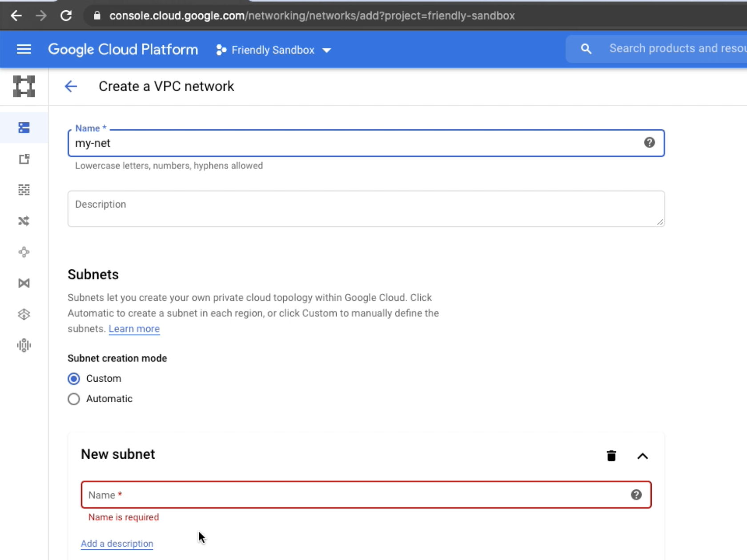Open the hamburger navigation menu

[24, 49]
